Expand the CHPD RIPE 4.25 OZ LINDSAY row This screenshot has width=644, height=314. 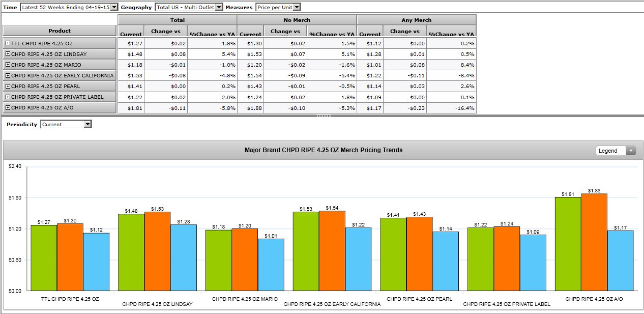[8, 54]
